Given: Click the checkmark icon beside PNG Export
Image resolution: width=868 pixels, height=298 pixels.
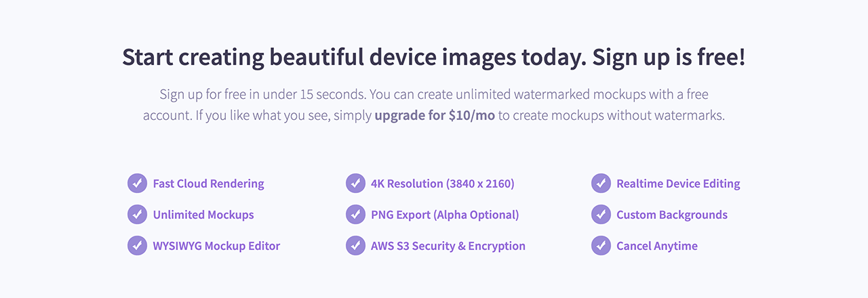Looking at the screenshot, I should [x=355, y=215].
